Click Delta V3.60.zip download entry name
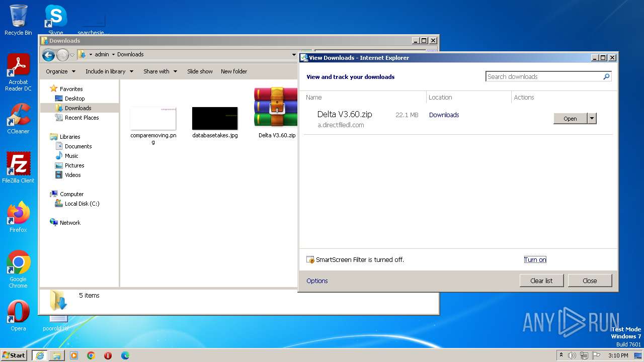 tap(345, 114)
